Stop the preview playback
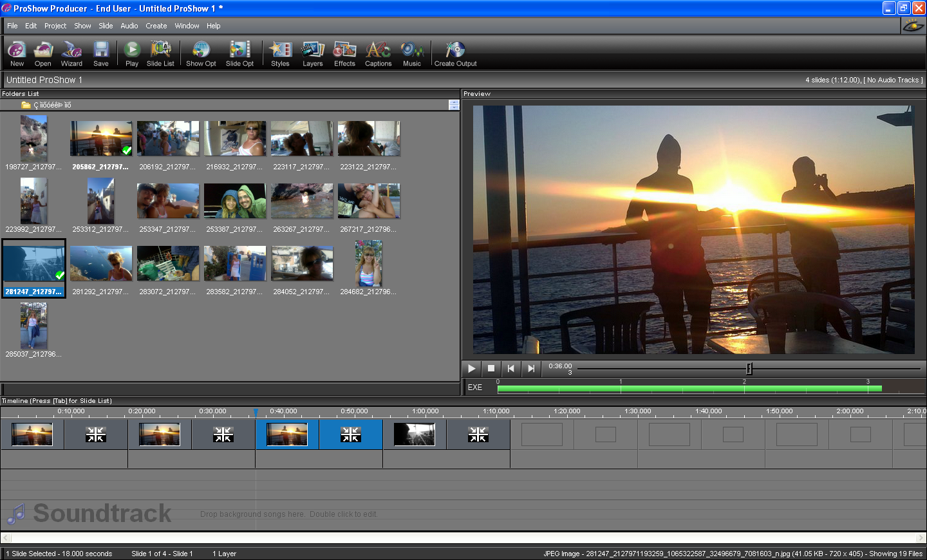This screenshot has width=927, height=560. (x=491, y=368)
